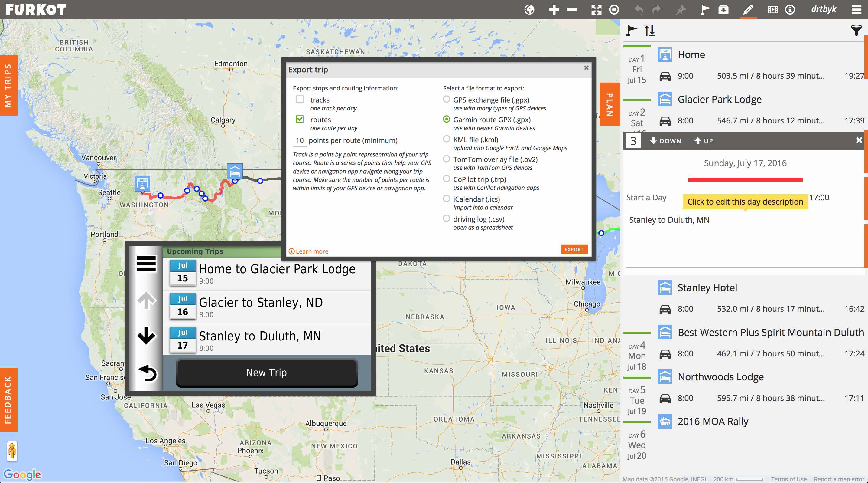Image resolution: width=868 pixels, height=483 pixels.
Task: Click the lodging marker on the map
Action: [235, 172]
